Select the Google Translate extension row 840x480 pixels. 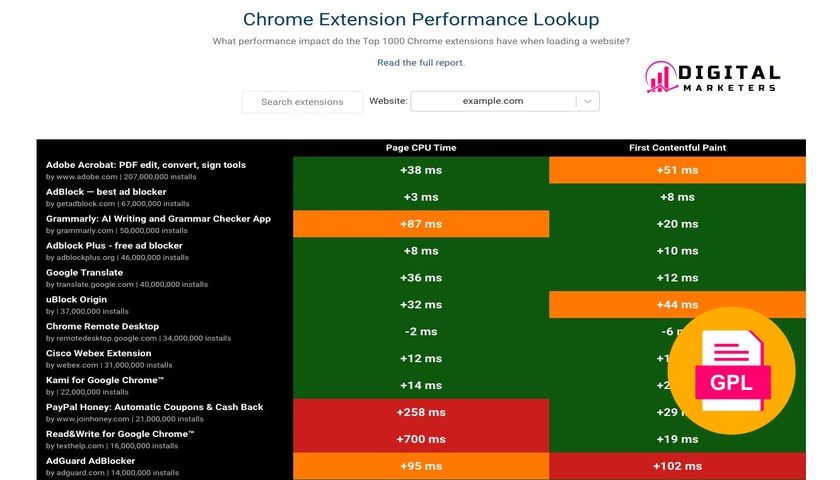pos(421,278)
